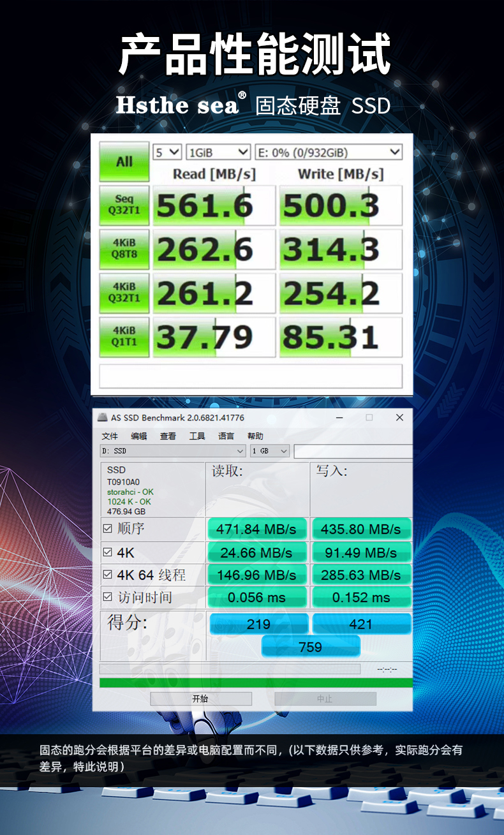The image size is (504, 835).
Task: Toggle the 4K test checkbox
Action: (x=107, y=552)
